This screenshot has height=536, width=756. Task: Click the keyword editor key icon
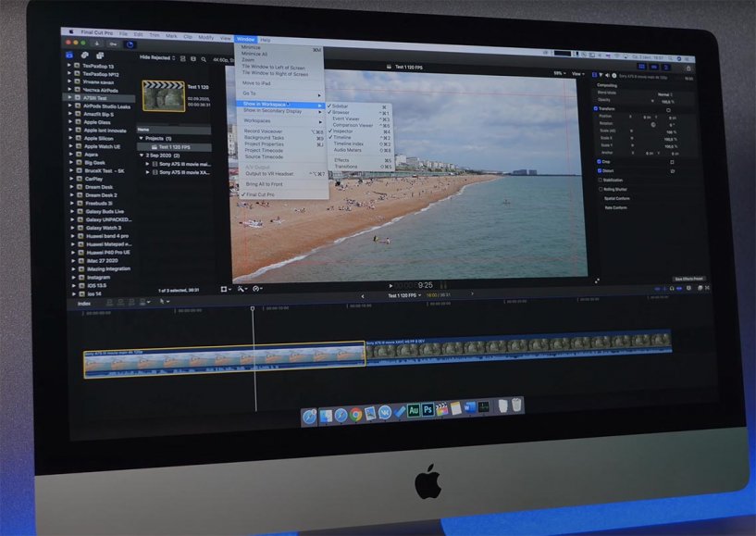tap(113, 44)
